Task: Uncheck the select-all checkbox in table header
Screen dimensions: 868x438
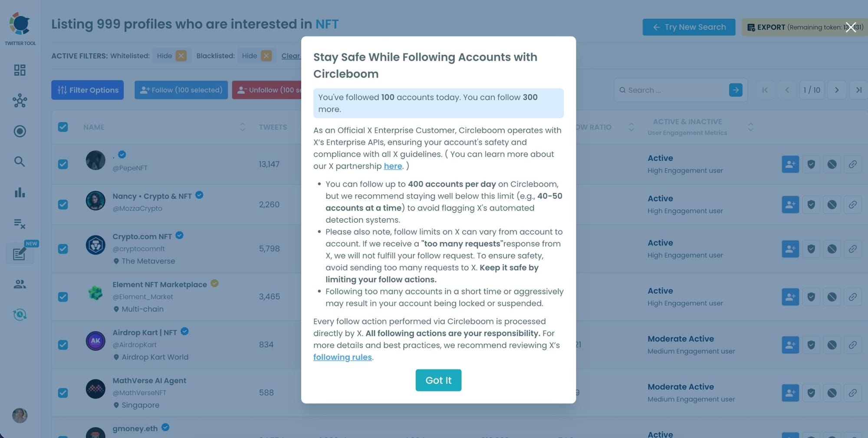Action: pos(63,127)
